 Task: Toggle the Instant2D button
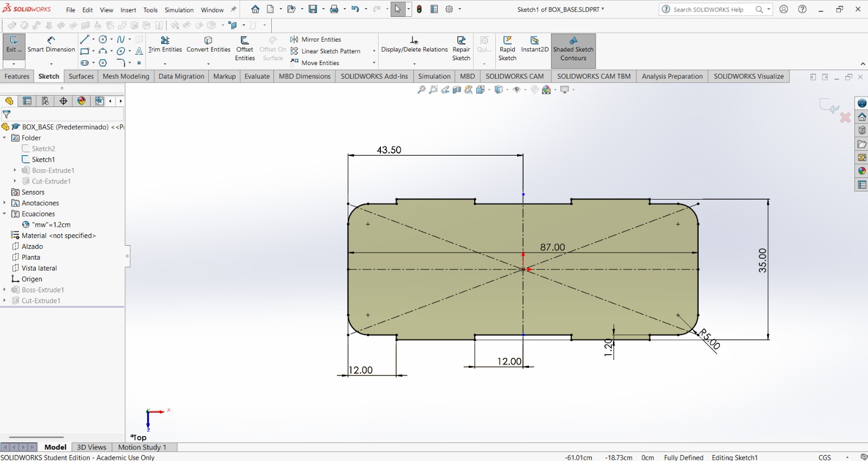click(534, 44)
